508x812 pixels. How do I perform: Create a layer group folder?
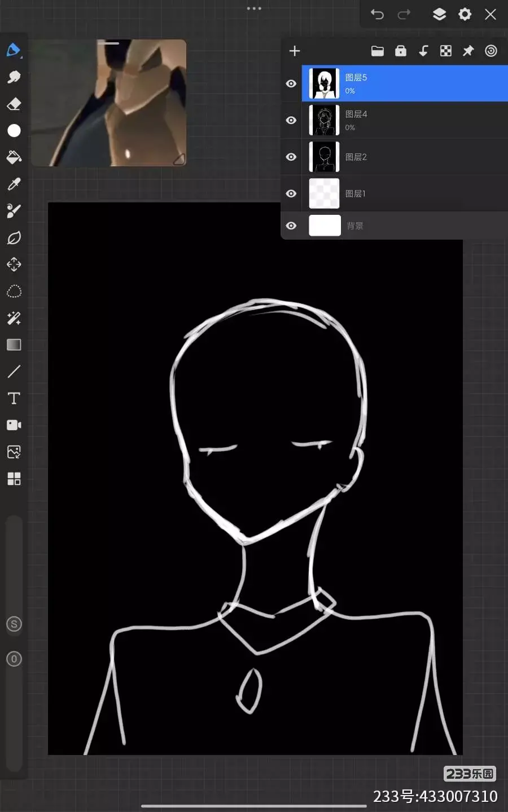pyautogui.click(x=378, y=51)
